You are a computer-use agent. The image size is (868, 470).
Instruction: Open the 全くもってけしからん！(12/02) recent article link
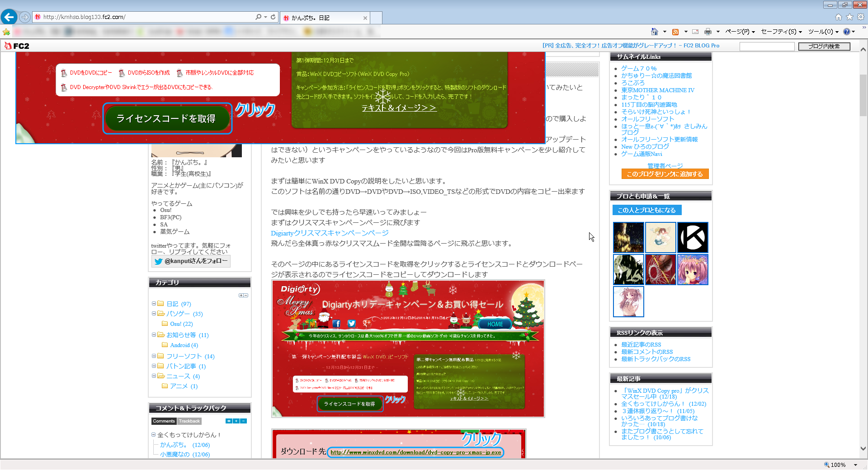click(663, 404)
